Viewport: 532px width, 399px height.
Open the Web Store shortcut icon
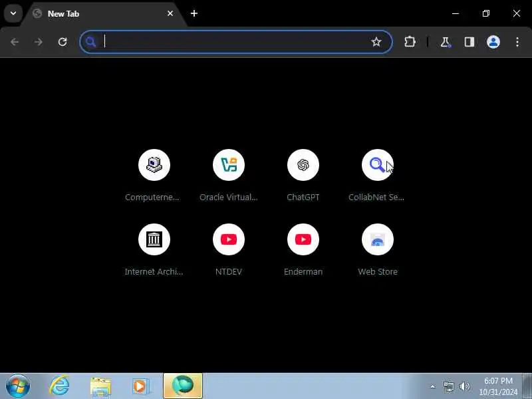tap(378, 239)
